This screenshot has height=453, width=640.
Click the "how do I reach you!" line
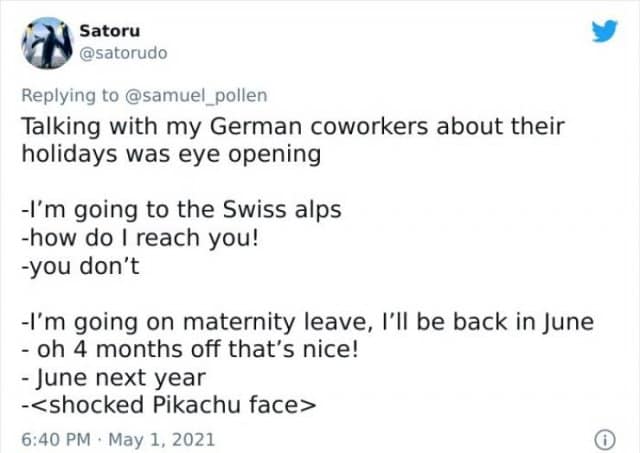[145, 239]
